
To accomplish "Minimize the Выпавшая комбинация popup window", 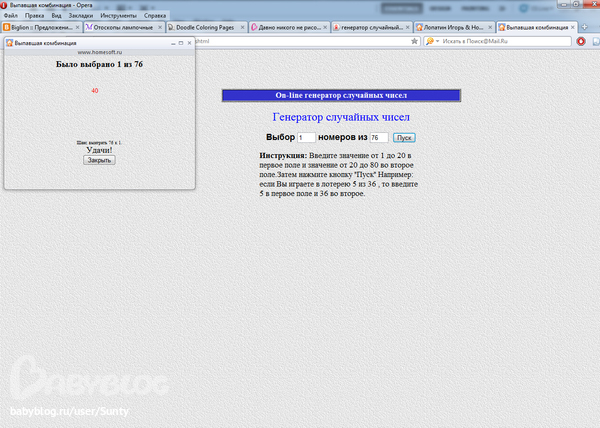I will [x=172, y=44].
